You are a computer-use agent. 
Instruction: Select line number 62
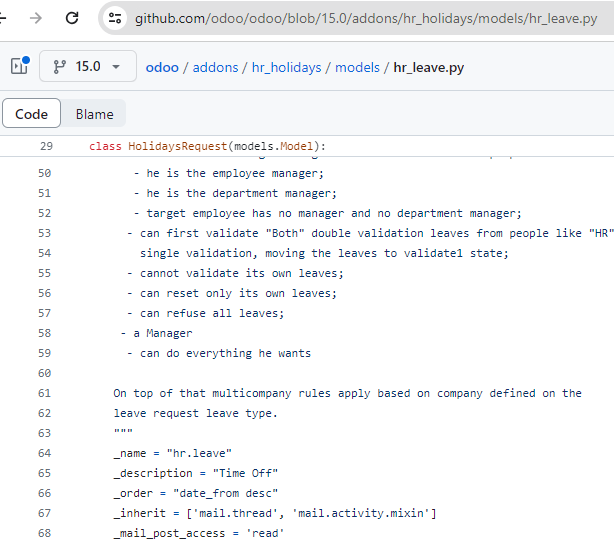point(45,413)
